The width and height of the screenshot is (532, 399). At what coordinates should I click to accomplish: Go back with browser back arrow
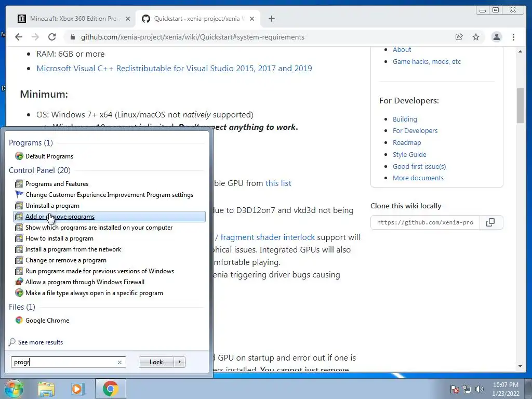[19, 37]
